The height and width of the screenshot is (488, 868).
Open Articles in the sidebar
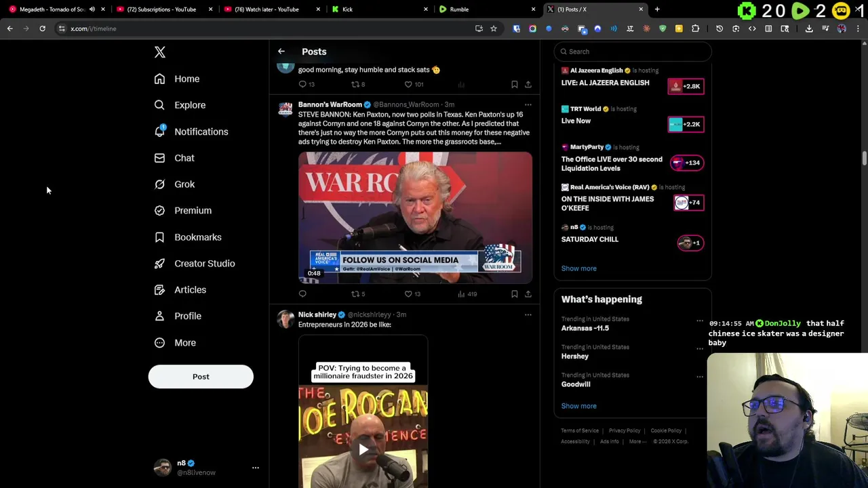[180, 290]
